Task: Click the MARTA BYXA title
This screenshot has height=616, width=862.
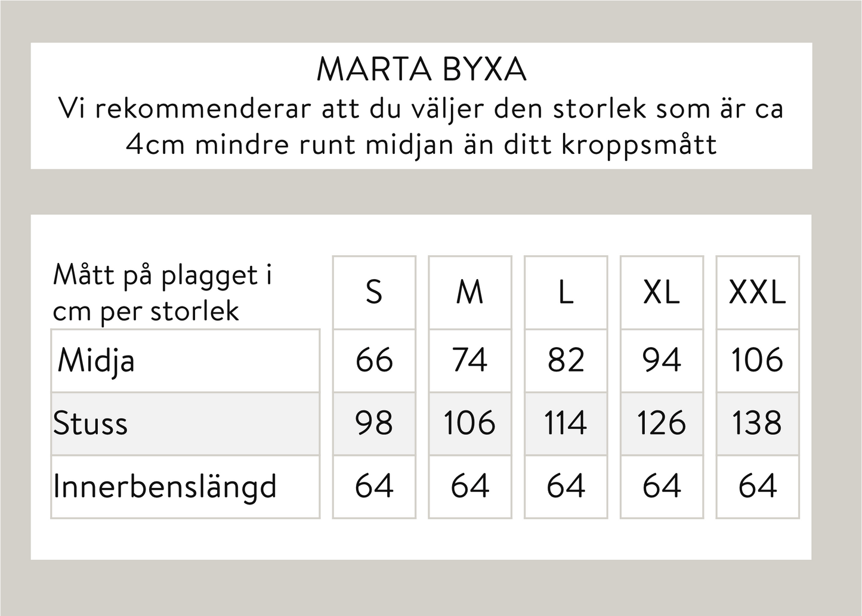Action: click(x=421, y=70)
